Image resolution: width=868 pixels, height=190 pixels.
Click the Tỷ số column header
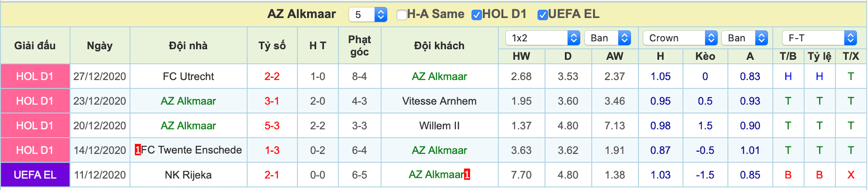272,46
